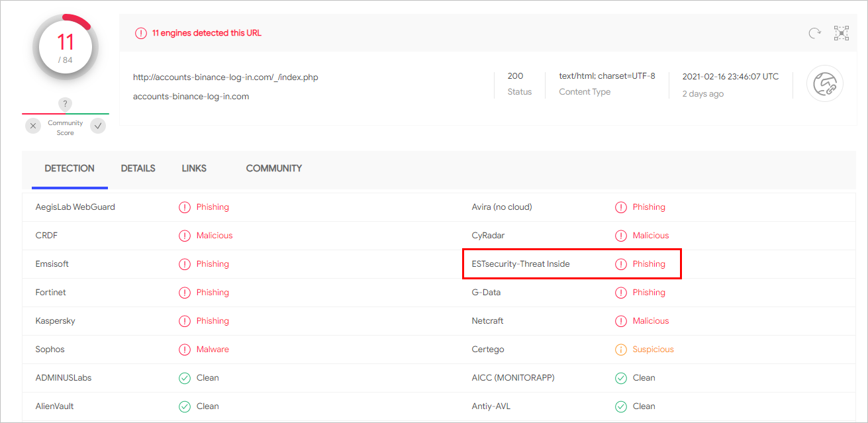Click Kaspersky phishing alert icon
868x423 pixels.
tap(185, 321)
